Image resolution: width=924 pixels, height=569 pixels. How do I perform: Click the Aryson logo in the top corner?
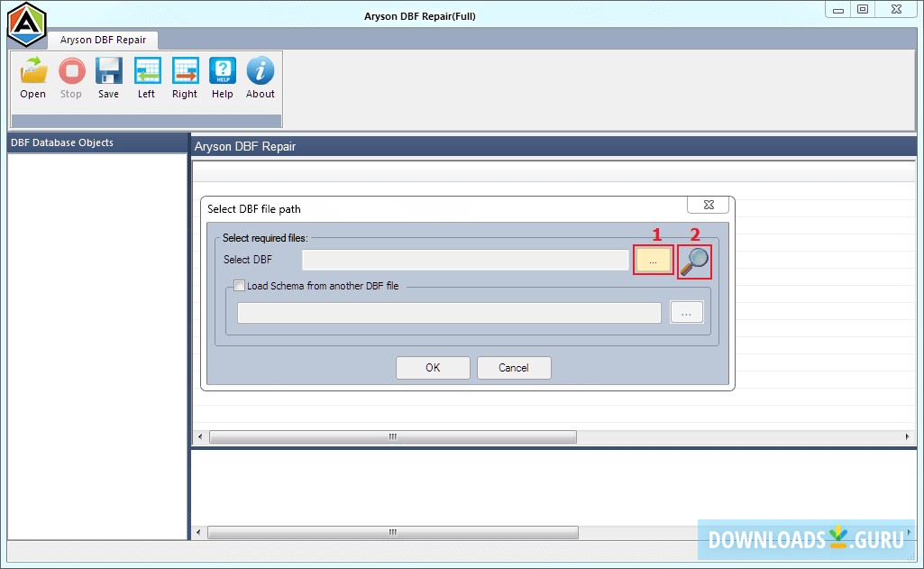point(25,23)
